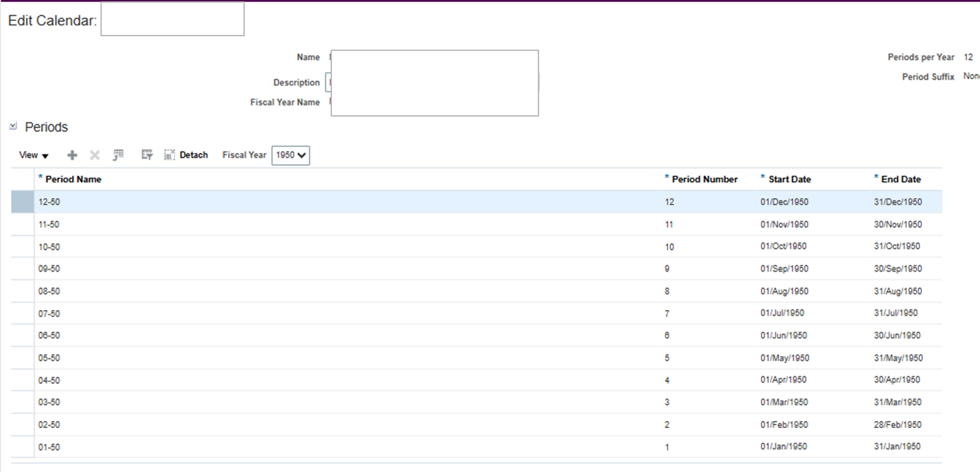Viewport: 980px width, 472px height.
Task: Toggle the Query By Example filter icon
Action: coord(146,155)
